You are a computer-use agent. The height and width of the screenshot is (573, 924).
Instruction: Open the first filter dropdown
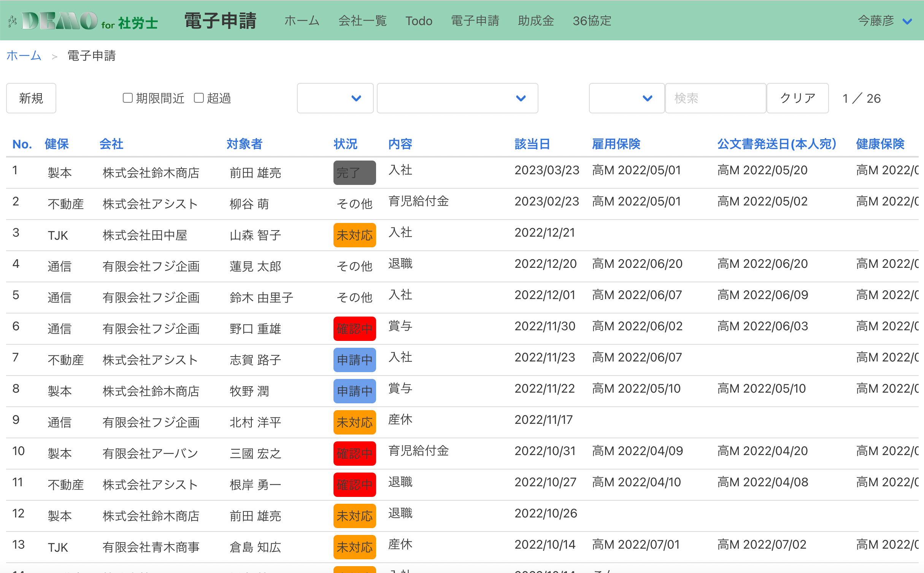335,98
